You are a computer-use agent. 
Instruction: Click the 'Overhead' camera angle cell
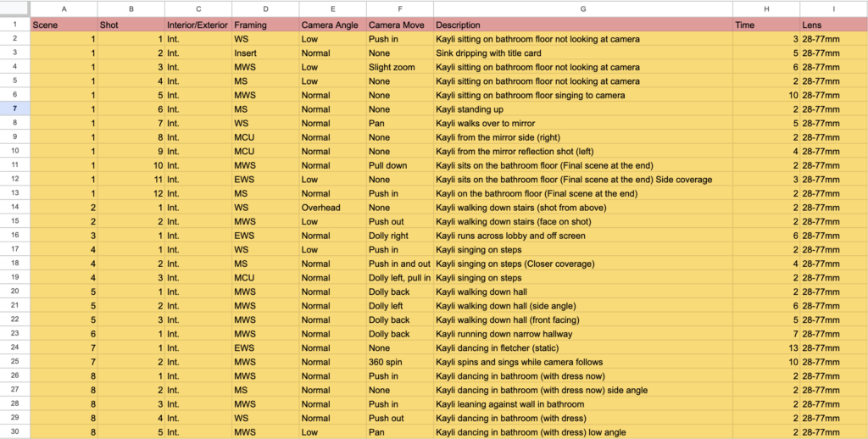click(x=332, y=208)
